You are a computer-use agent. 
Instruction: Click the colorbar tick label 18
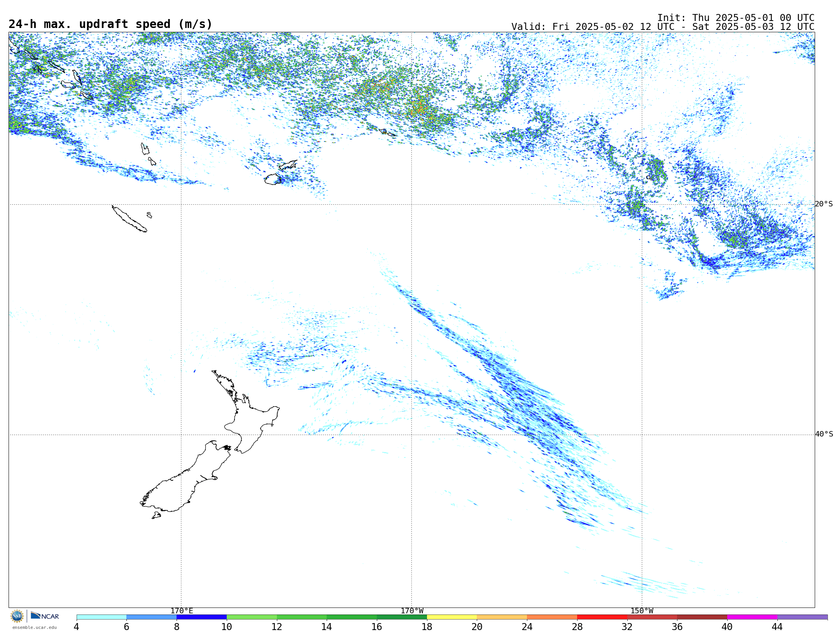coord(427,627)
